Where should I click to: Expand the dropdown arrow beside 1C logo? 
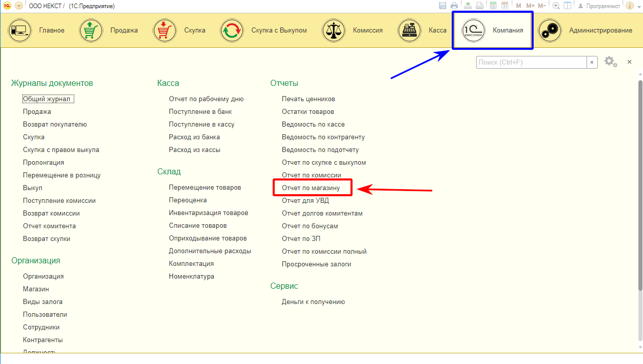pyautogui.click(x=19, y=6)
